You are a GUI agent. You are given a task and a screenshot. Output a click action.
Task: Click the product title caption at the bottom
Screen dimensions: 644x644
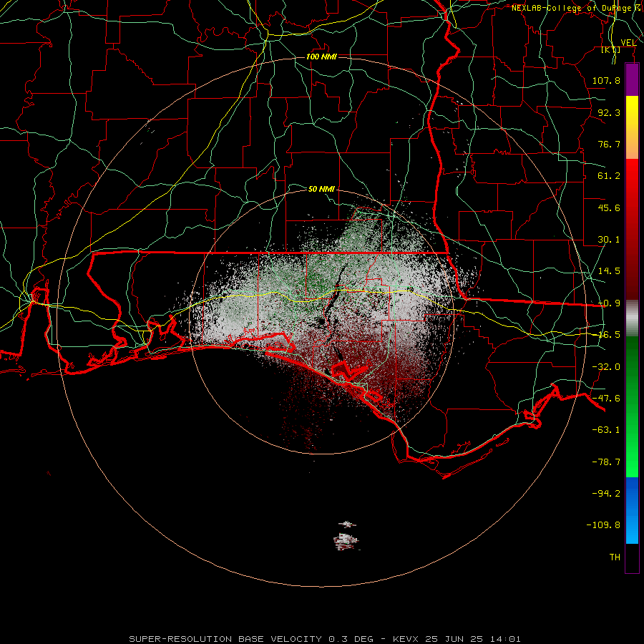click(x=325, y=639)
